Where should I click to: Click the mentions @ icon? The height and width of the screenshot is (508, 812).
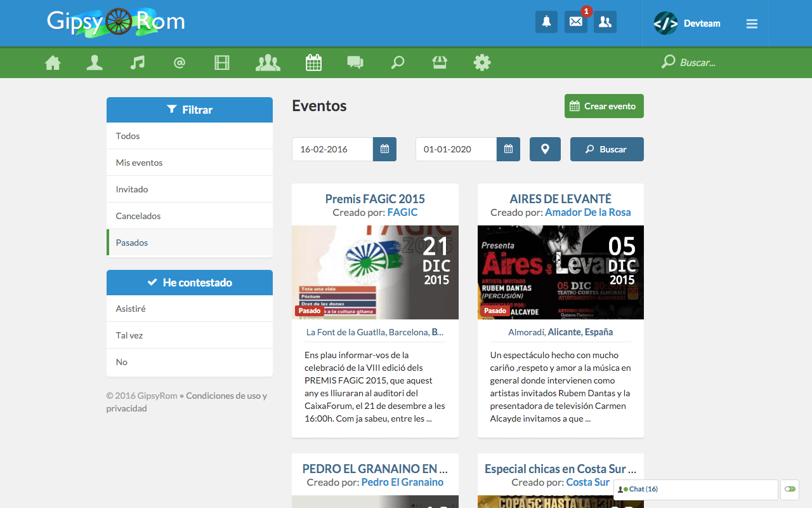coord(179,62)
